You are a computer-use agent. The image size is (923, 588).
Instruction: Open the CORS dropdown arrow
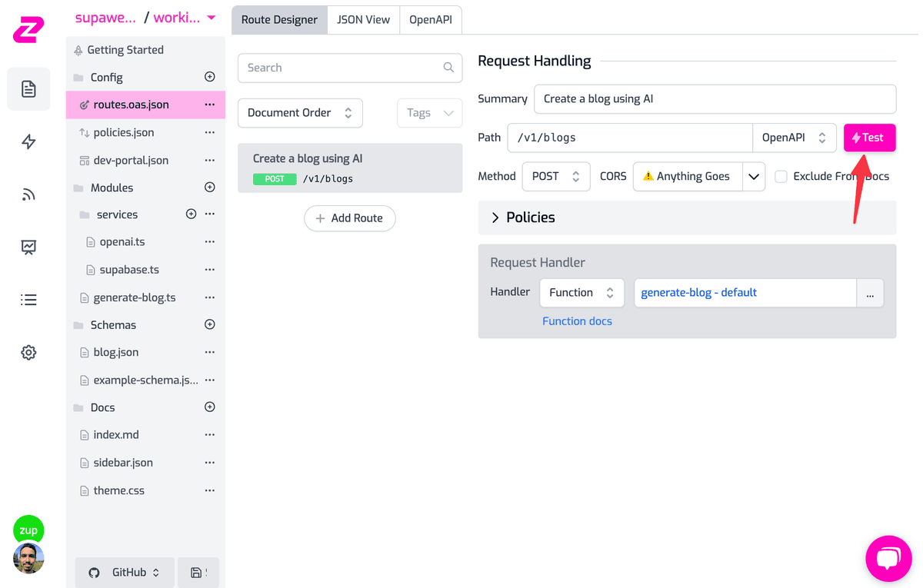[754, 176]
